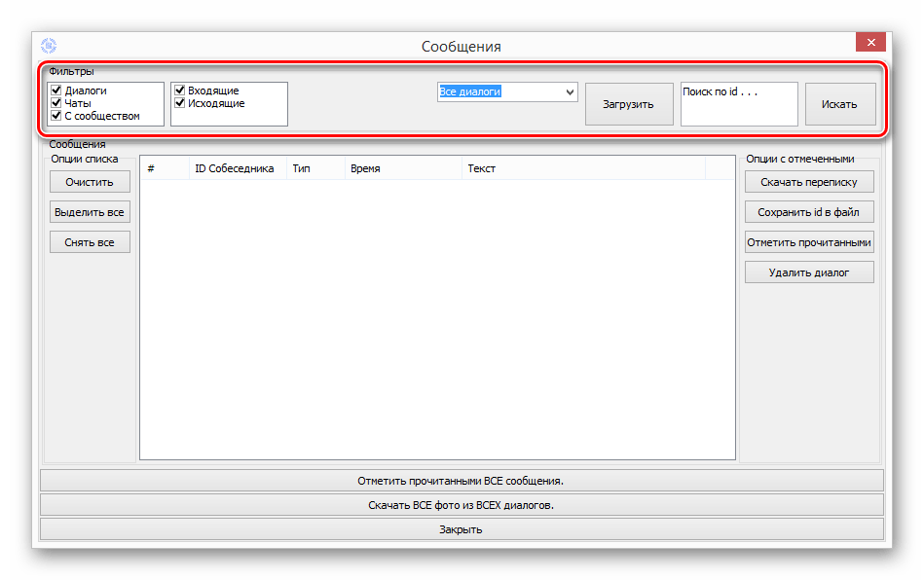Toggle the Исходящие checkbox
Screen dimensions: 924x580
tap(180, 103)
